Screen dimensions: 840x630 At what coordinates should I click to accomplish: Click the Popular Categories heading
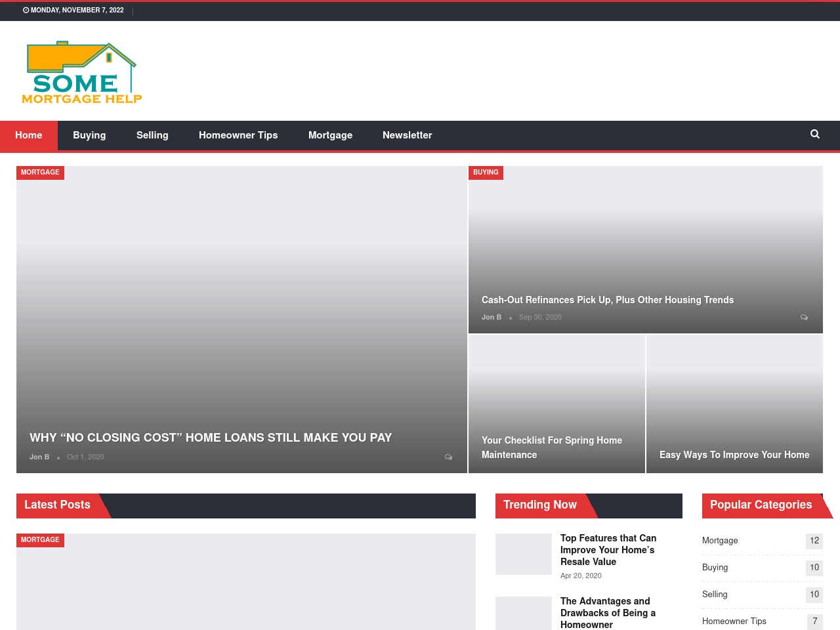coord(761,505)
